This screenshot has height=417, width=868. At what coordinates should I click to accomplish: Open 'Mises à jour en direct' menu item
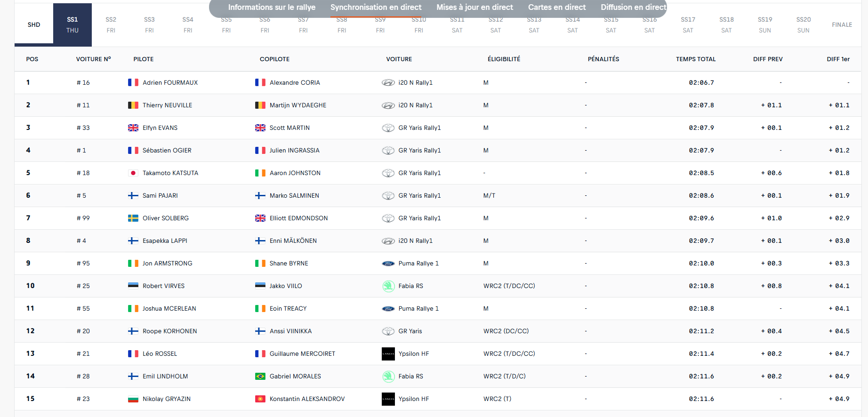(x=474, y=7)
